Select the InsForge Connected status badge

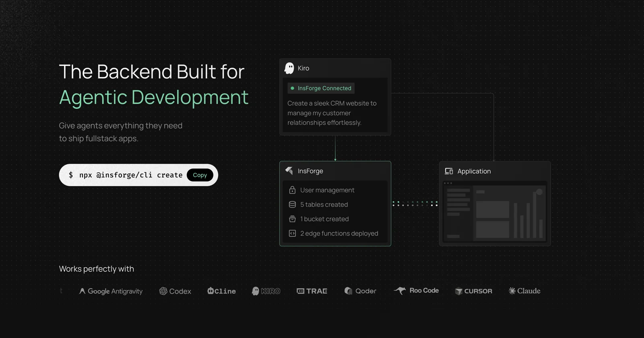tap(321, 88)
